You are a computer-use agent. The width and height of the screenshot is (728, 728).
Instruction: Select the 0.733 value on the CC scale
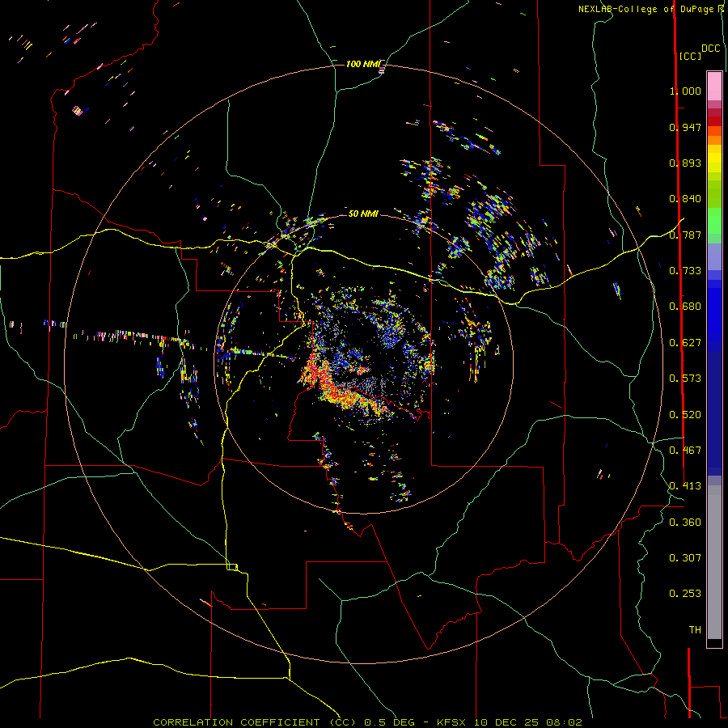tap(685, 270)
